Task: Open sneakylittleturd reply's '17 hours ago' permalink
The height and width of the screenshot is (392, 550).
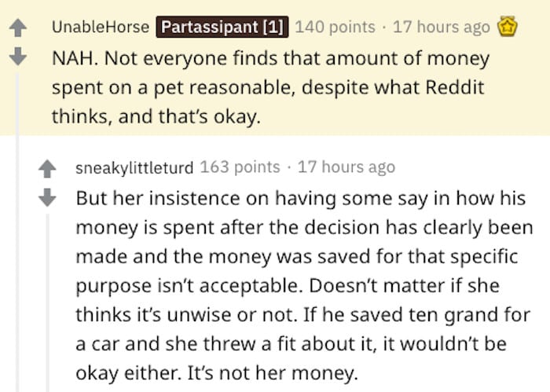Action: pyautogui.click(x=346, y=167)
